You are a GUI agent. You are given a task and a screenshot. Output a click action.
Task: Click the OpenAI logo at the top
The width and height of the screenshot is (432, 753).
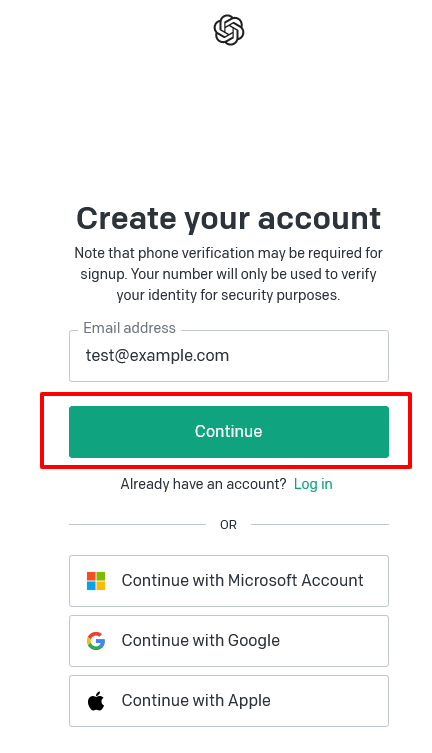point(228,30)
